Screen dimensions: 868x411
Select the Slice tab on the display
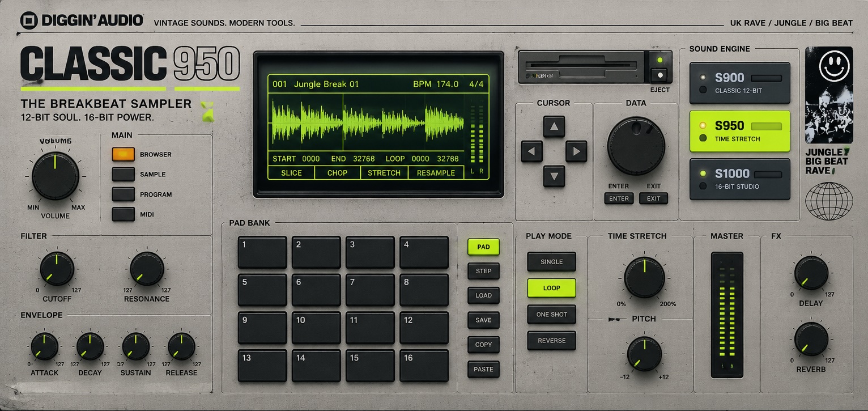tap(291, 173)
